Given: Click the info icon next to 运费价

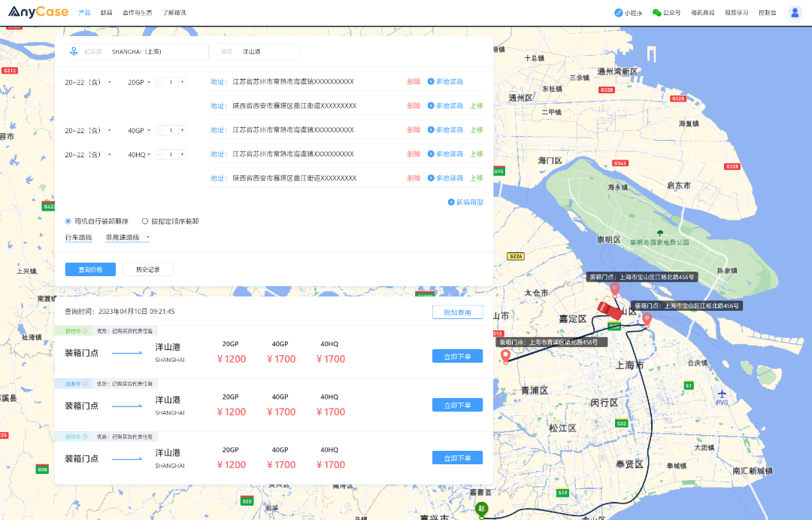Looking at the screenshot, I should coord(84,437).
